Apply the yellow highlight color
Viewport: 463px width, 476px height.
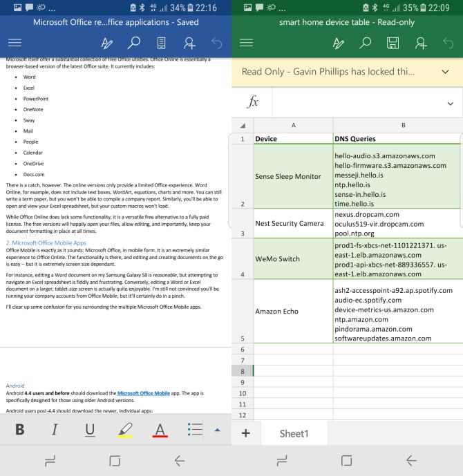125,430
